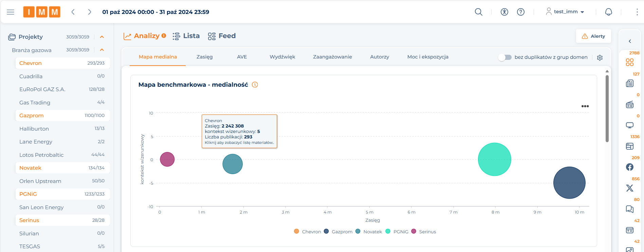Viewport: 644px width, 252px height.
Task: Filter by radio icon in sidebar
Action: pos(630,104)
